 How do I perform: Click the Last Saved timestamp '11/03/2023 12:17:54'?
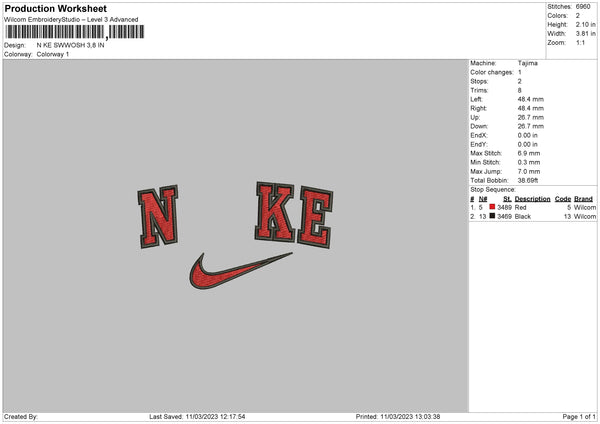215,417
